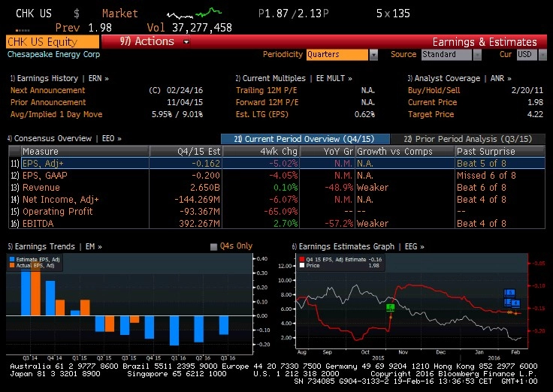This screenshot has height=392, width=553.
Task: Open Analyst Coverage ANR link
Action: coord(459,78)
